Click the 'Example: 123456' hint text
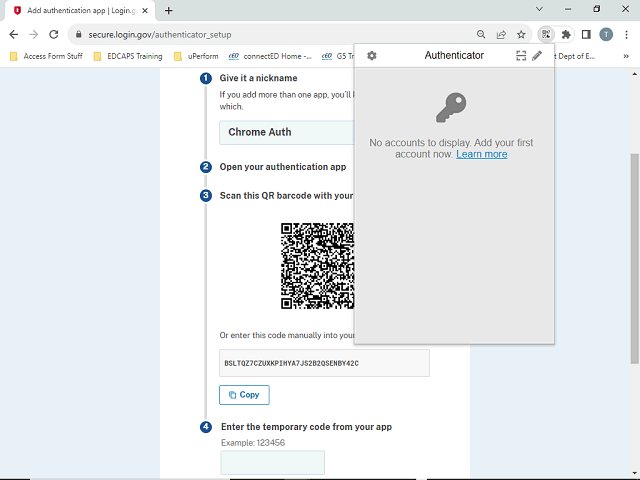The width and height of the screenshot is (640, 480). coord(253,443)
